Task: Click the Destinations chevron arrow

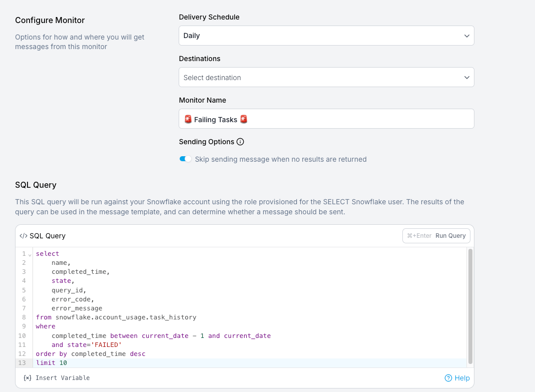Action: 466,78
